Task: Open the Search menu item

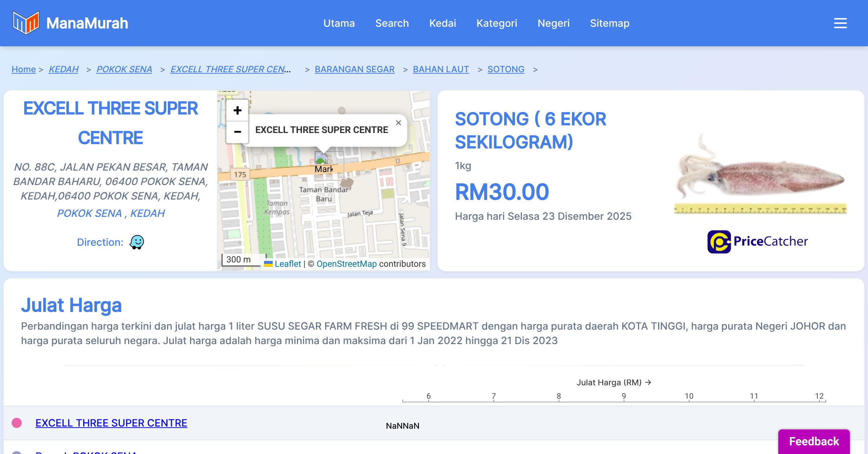Action: pyautogui.click(x=392, y=23)
